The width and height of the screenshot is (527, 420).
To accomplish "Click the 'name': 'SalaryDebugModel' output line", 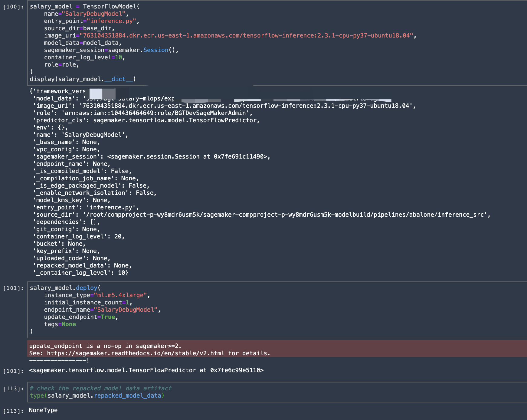I will pos(81,135).
